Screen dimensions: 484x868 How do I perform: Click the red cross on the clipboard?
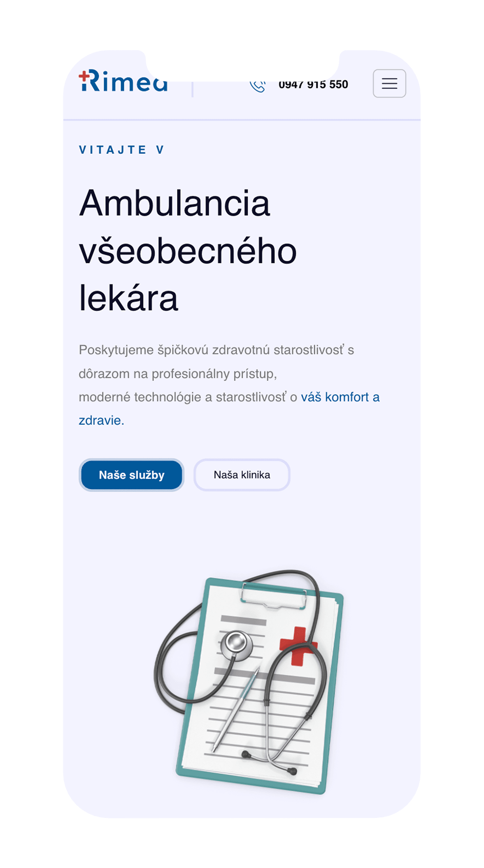[x=298, y=646]
